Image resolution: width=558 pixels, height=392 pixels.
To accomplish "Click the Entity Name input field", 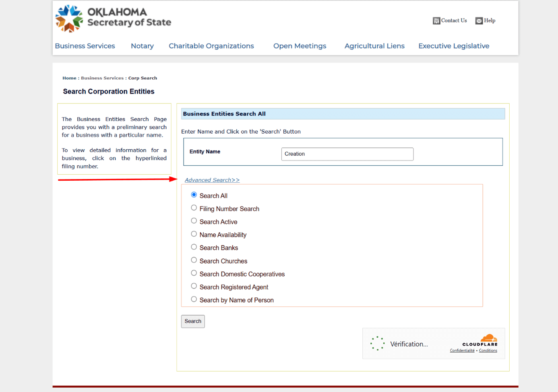I will 347,154.
